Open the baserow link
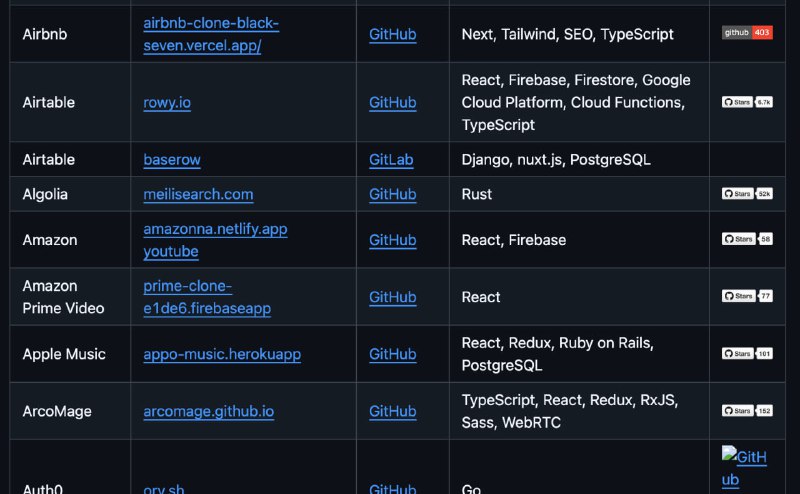The image size is (800, 494). point(172,160)
